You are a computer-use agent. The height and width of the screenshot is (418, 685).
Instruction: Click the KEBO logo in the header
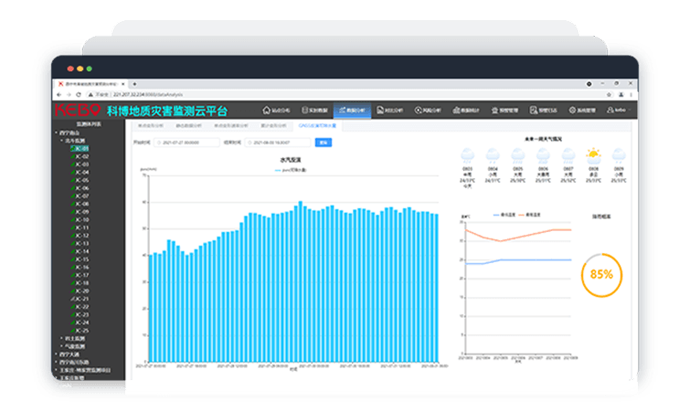point(79,109)
